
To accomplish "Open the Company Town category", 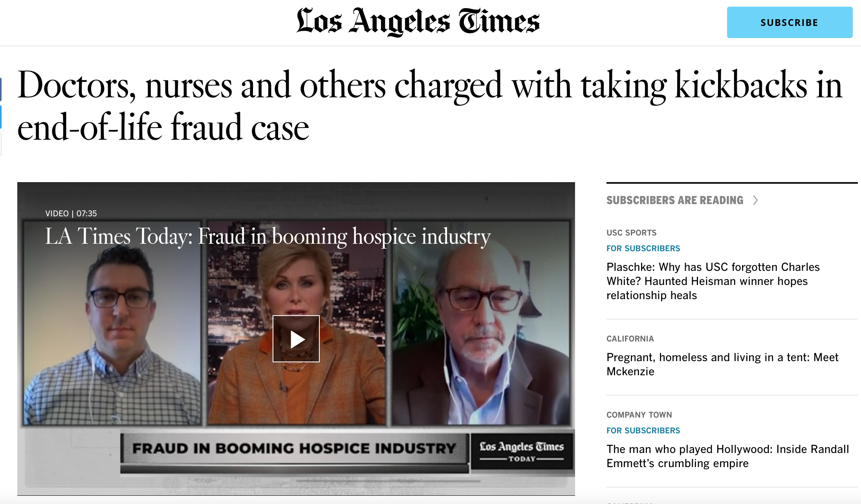I will (639, 415).
